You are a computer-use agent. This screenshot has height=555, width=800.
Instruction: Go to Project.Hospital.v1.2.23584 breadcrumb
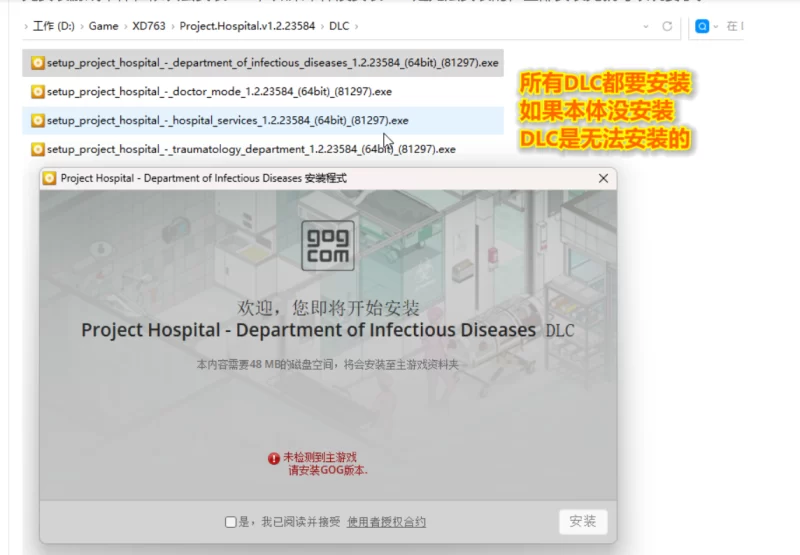[x=247, y=26]
